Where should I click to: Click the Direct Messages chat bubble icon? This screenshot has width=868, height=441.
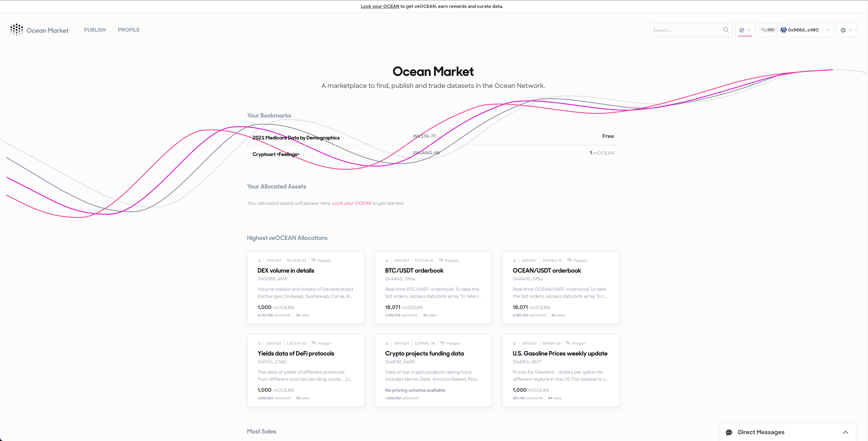click(x=729, y=432)
